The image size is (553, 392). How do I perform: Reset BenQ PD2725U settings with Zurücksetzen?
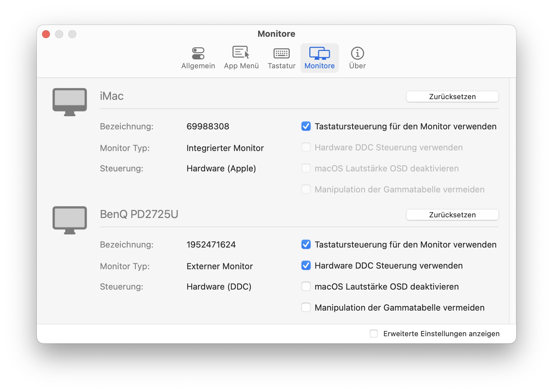click(452, 215)
